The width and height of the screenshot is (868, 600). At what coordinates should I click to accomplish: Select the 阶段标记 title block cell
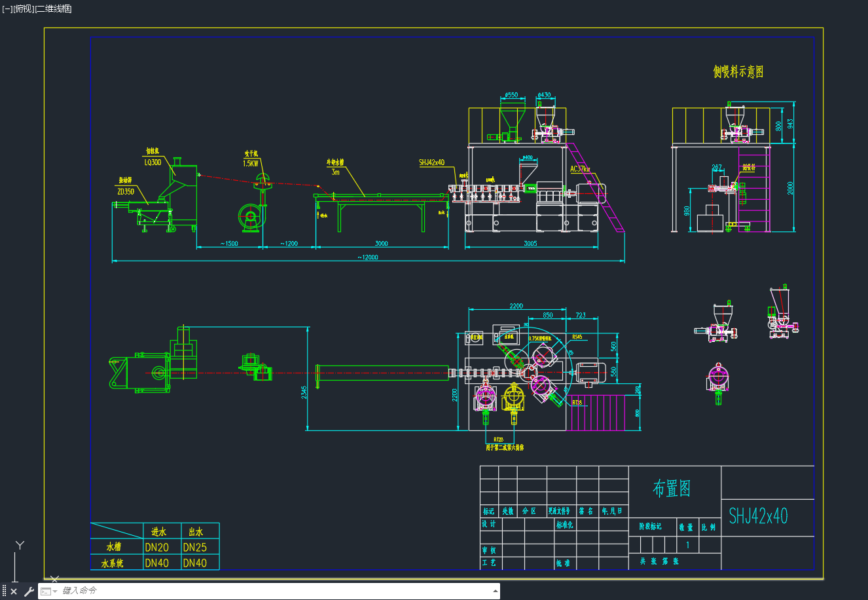(x=650, y=526)
